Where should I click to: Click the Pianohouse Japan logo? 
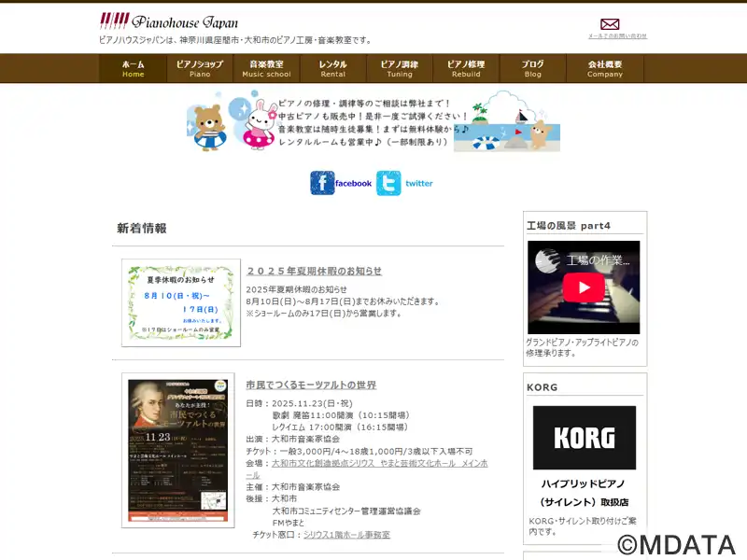pos(169,21)
